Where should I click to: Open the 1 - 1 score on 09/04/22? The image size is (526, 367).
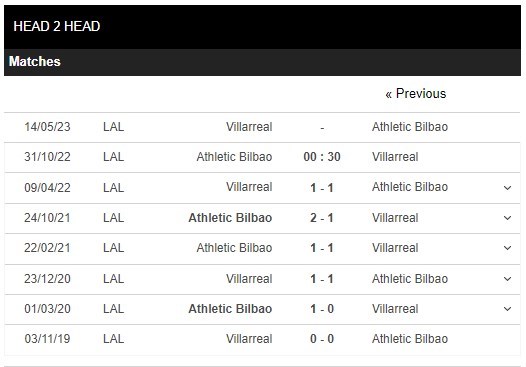coord(322,188)
